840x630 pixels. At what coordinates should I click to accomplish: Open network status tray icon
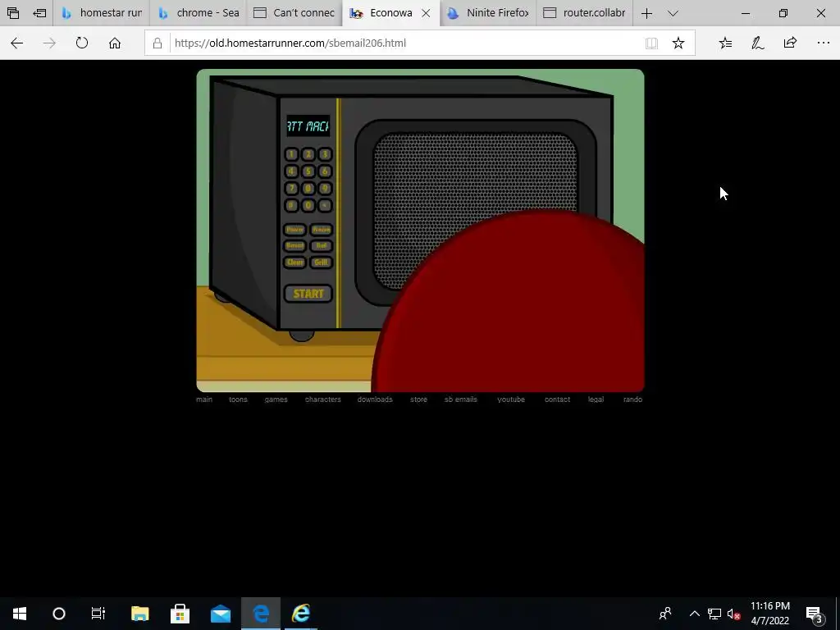point(714,614)
